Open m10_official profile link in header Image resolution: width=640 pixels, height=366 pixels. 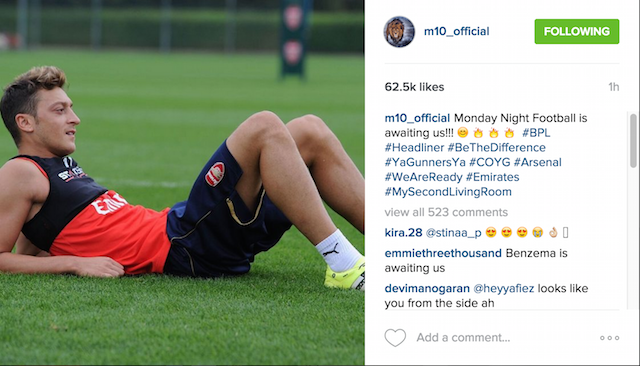click(456, 31)
